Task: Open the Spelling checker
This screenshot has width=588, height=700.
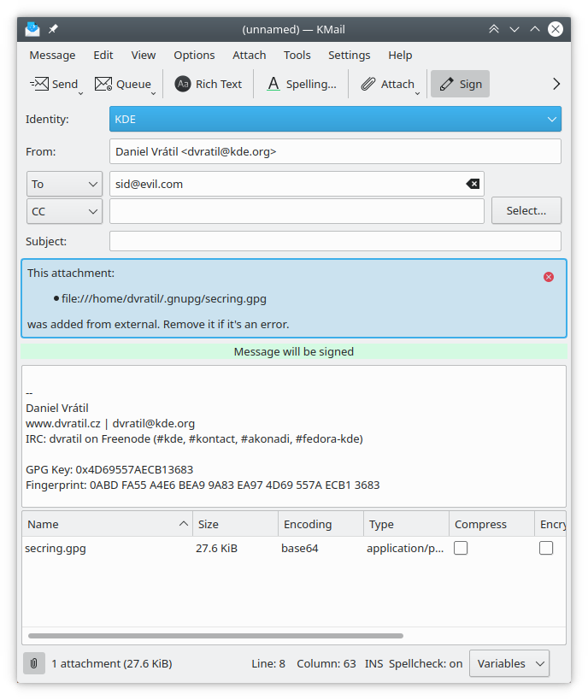Action: coord(302,84)
